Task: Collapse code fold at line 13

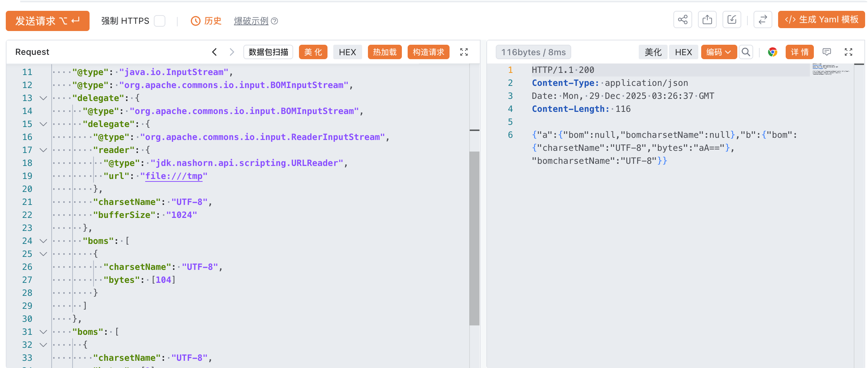Action: (x=43, y=98)
